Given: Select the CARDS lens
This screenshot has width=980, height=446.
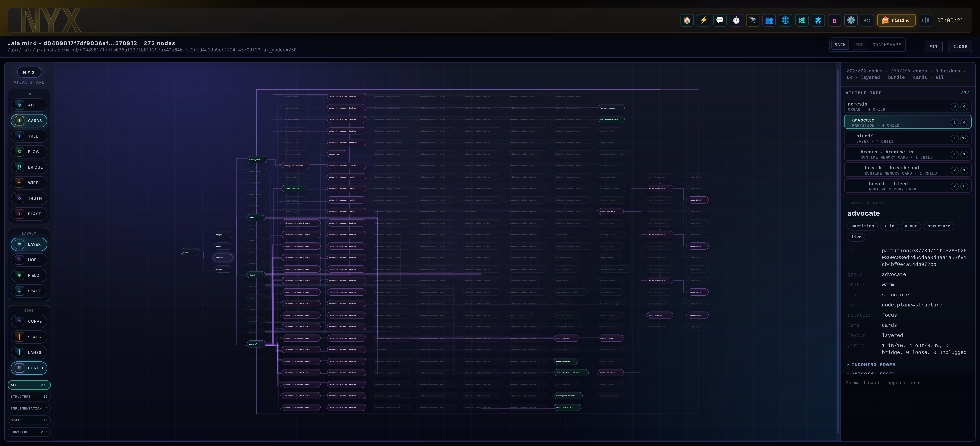Looking at the screenshot, I should coord(29,121).
